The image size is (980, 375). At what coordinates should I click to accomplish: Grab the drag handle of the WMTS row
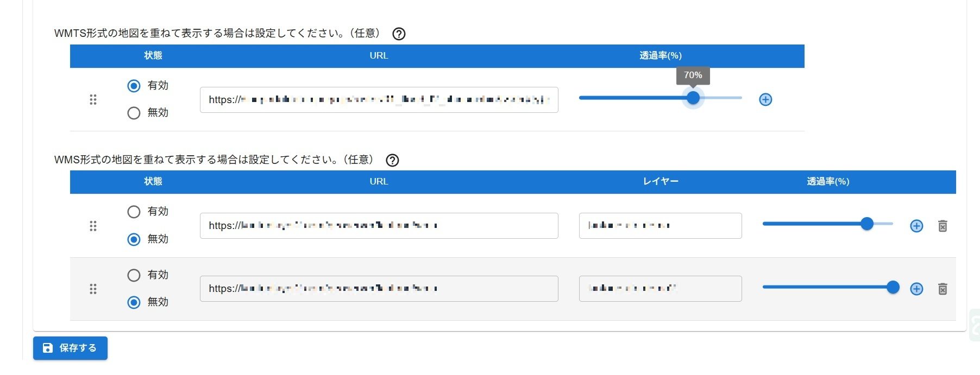[93, 99]
